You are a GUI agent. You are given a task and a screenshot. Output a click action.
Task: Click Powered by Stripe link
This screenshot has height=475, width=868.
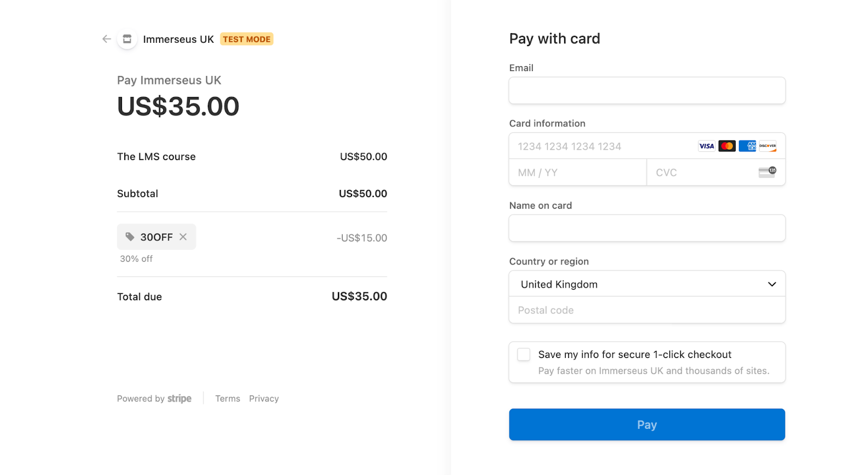point(154,399)
